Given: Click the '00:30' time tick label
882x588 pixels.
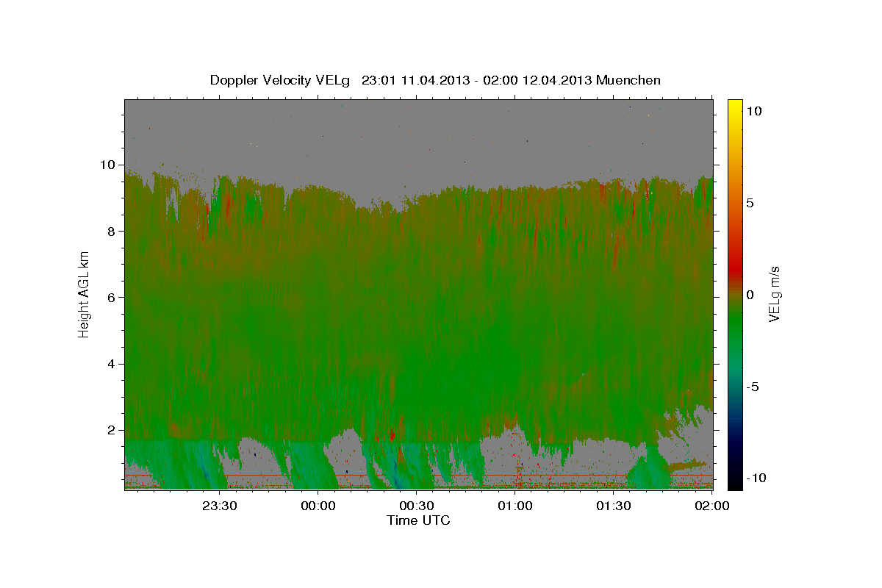Looking at the screenshot, I should 417,506.
